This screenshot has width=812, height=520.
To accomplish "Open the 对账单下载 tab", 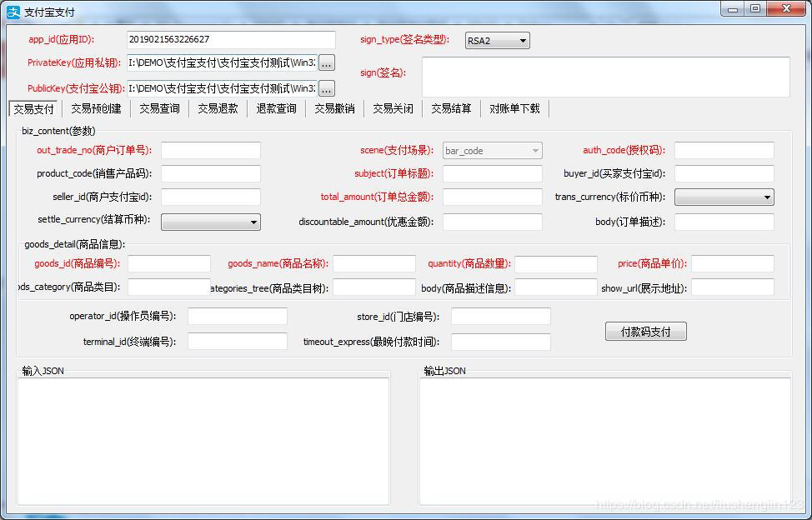I will click(x=514, y=108).
